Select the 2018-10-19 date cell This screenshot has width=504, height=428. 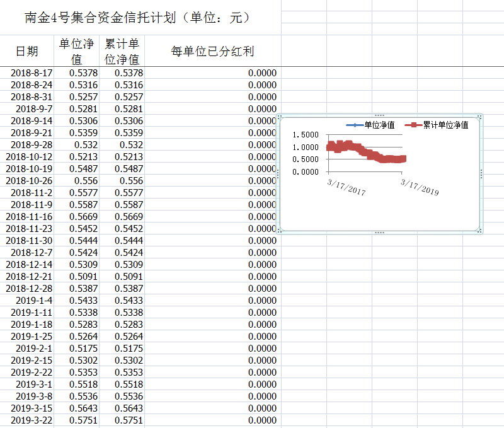(x=27, y=169)
